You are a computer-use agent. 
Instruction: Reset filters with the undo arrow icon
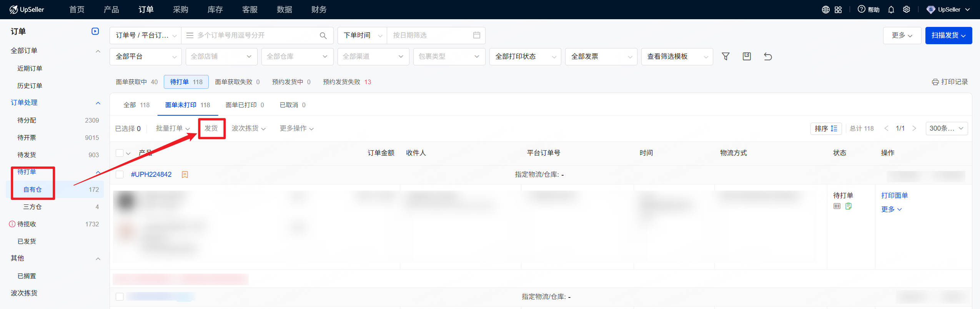[x=768, y=56]
